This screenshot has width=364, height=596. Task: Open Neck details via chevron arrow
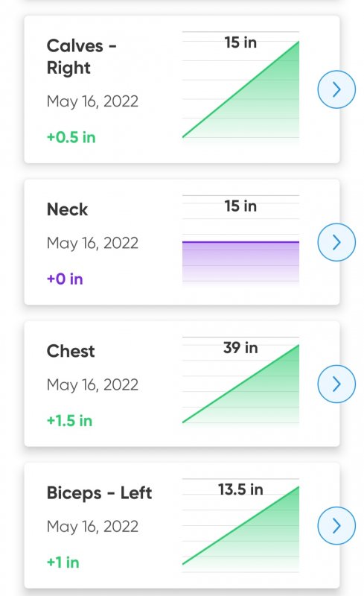336,242
